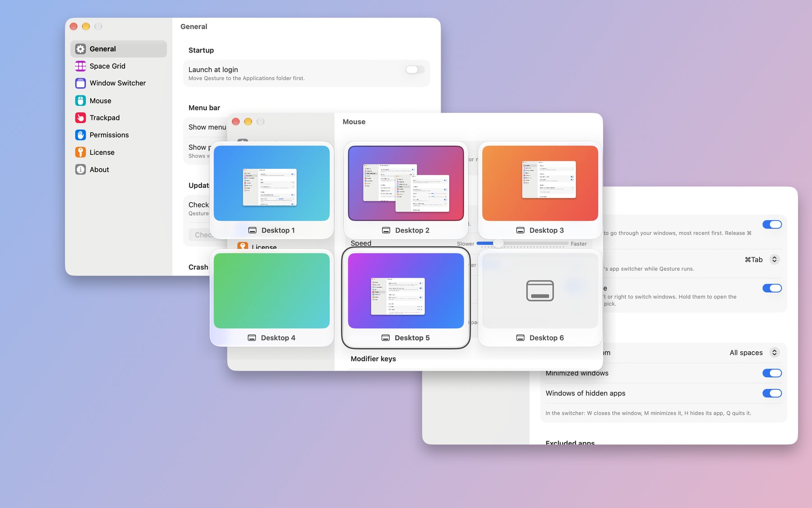Click the 'Mouse' window title text
This screenshot has width=812, height=508.
[354, 122]
